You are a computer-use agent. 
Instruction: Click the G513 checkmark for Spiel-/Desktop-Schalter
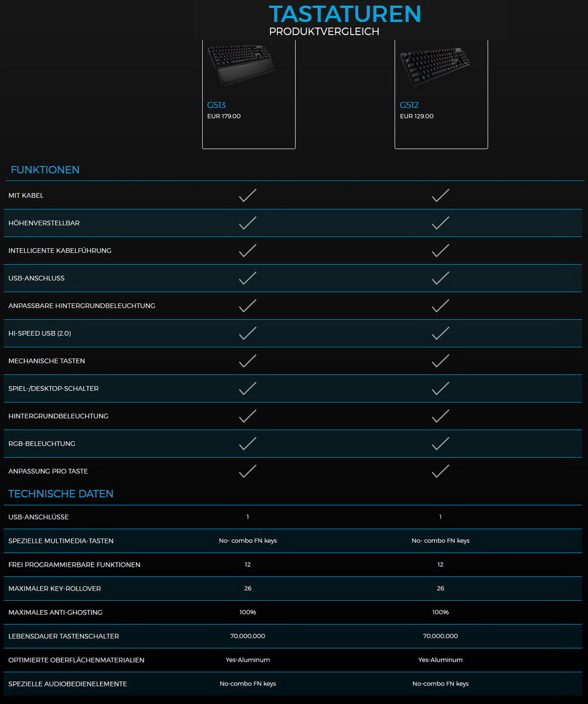[x=248, y=388]
